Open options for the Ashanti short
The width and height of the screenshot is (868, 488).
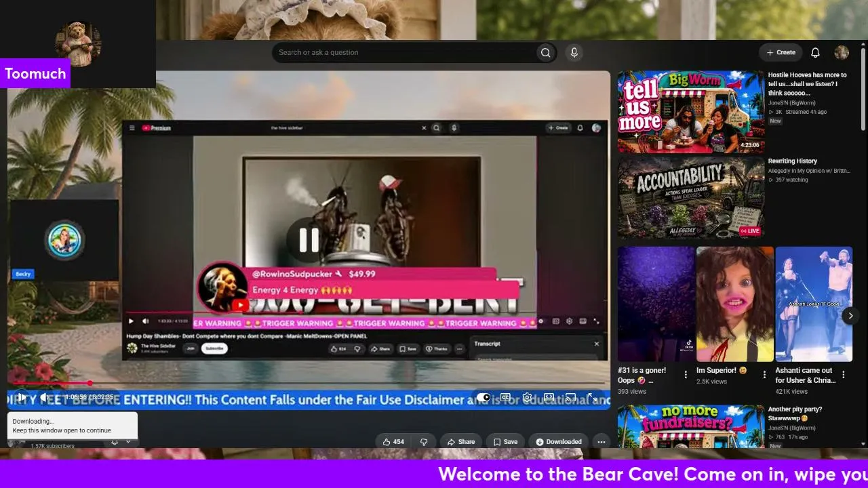[844, 375]
